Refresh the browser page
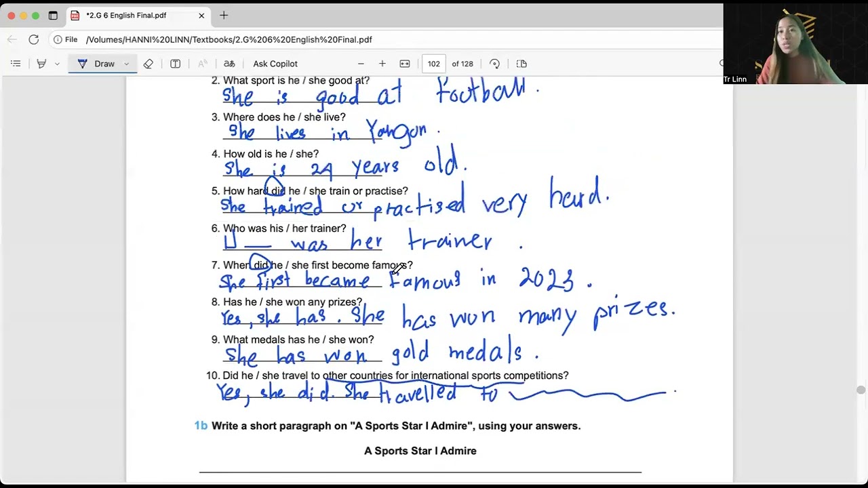Image resolution: width=868 pixels, height=488 pixels. (33, 39)
